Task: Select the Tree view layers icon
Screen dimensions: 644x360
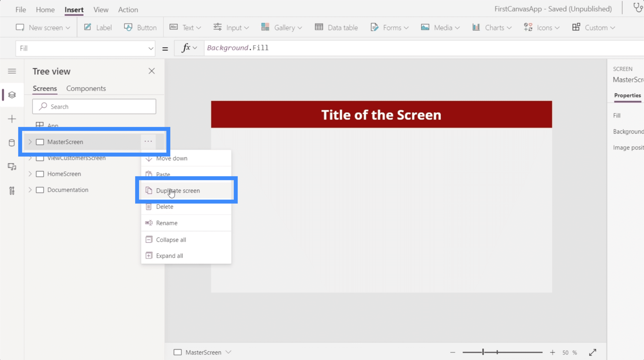Action: 12,95
